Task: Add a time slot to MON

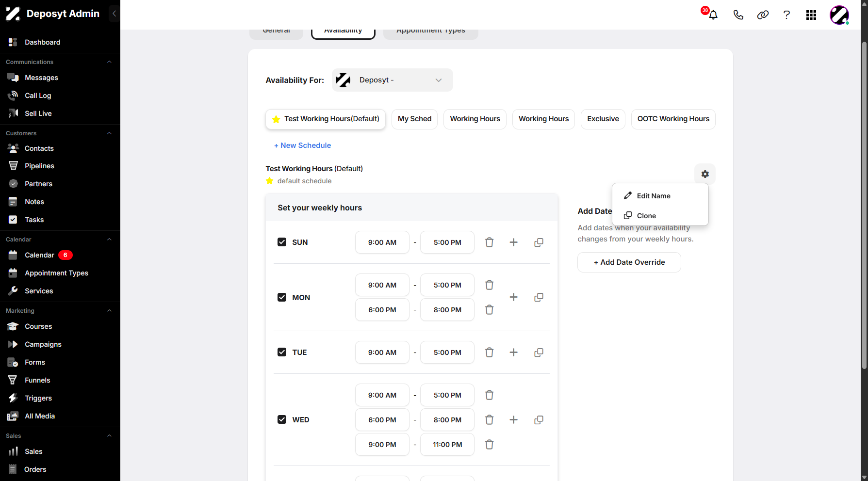Action: 513,297
